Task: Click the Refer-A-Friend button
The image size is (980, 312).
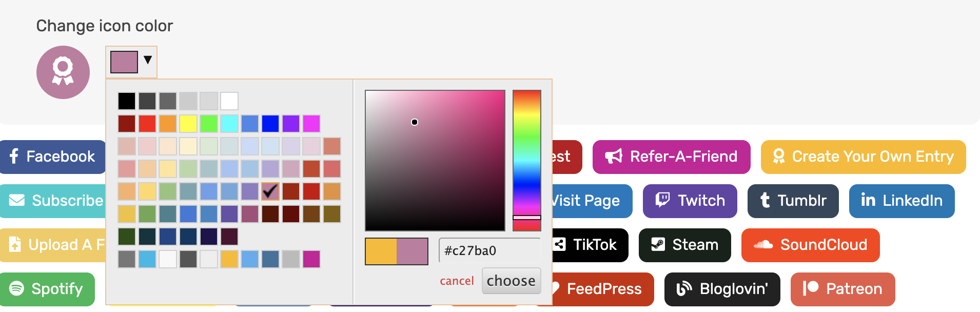Action: [x=671, y=157]
